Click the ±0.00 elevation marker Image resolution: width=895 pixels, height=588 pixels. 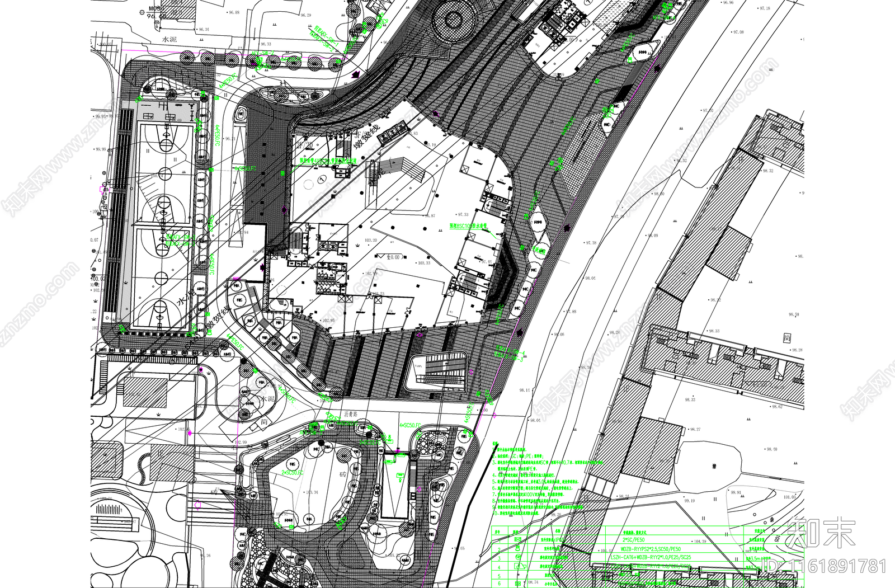click(x=390, y=257)
